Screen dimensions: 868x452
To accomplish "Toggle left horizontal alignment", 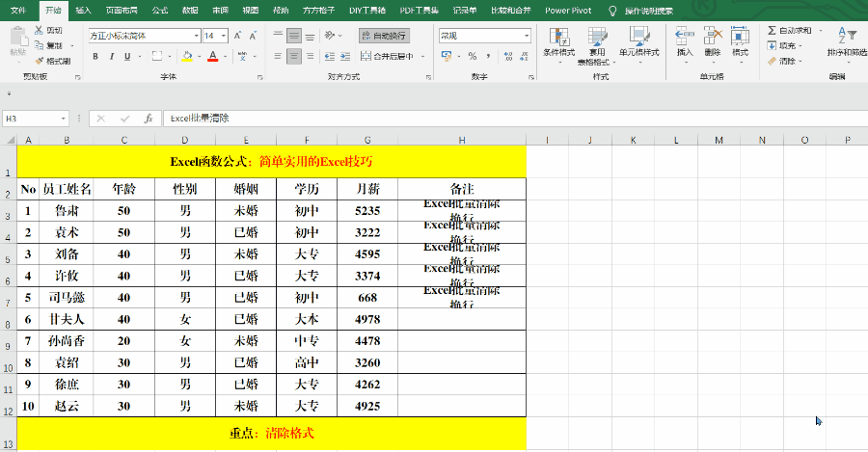I will 279,56.
